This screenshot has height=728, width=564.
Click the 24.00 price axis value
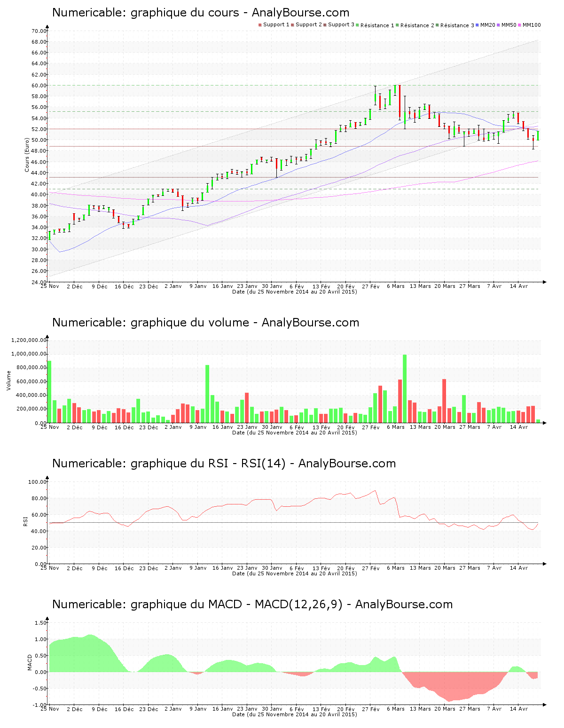tap(39, 282)
